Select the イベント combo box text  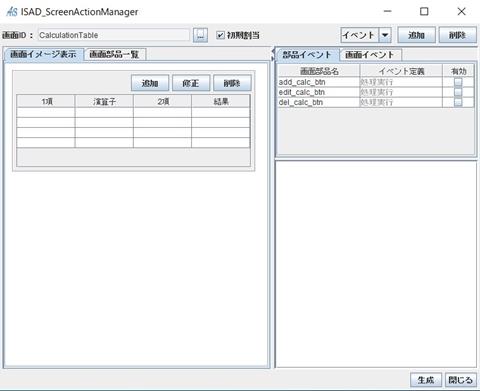click(x=359, y=35)
